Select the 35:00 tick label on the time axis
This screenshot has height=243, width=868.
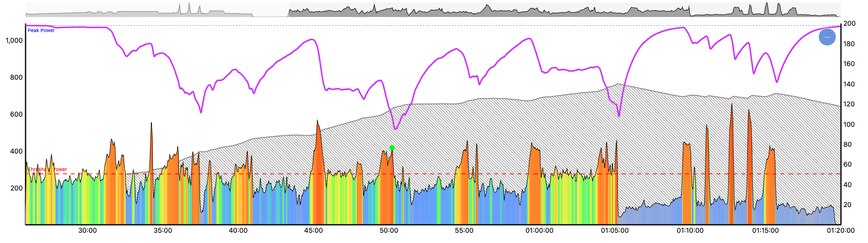click(163, 231)
